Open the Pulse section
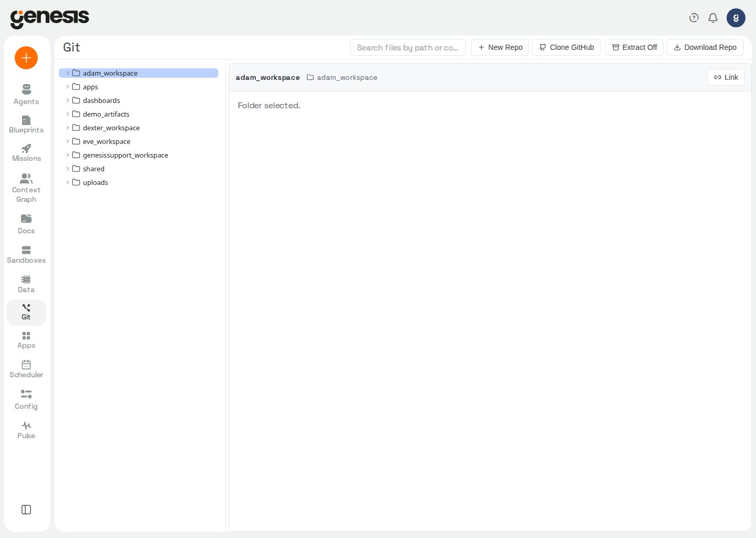Image resolution: width=756 pixels, height=538 pixels. (26, 430)
